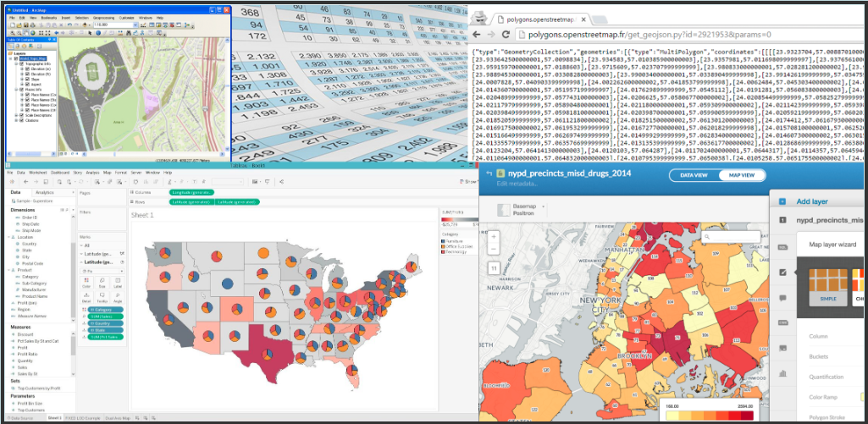This screenshot has width=868, height=424.
Task: Toggle the Slope layer checkbox
Action: tap(26, 79)
